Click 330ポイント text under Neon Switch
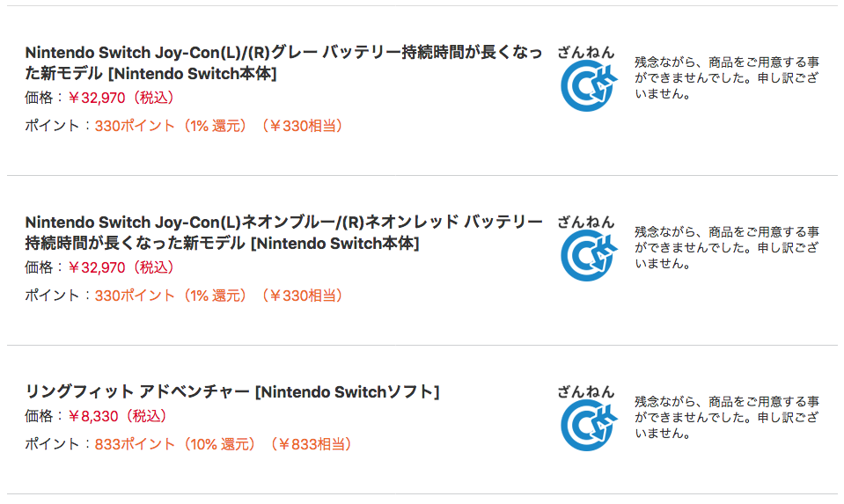This screenshot has width=844, height=504. click(x=135, y=296)
